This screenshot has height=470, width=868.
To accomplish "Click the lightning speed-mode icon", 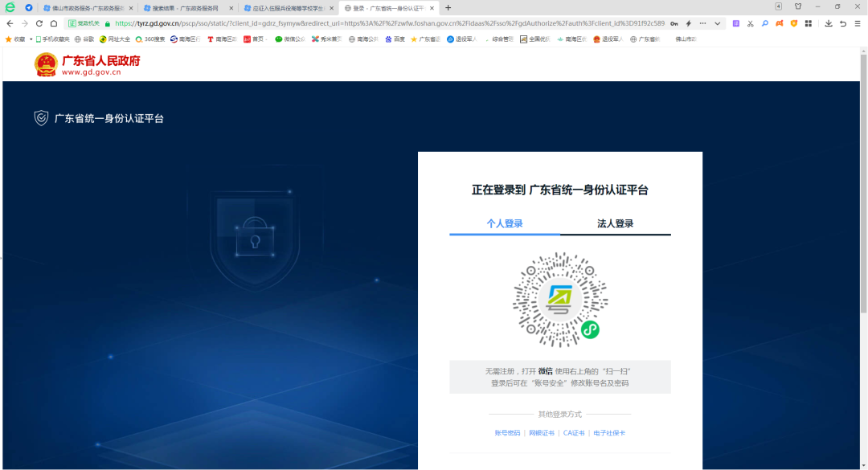I will [688, 23].
